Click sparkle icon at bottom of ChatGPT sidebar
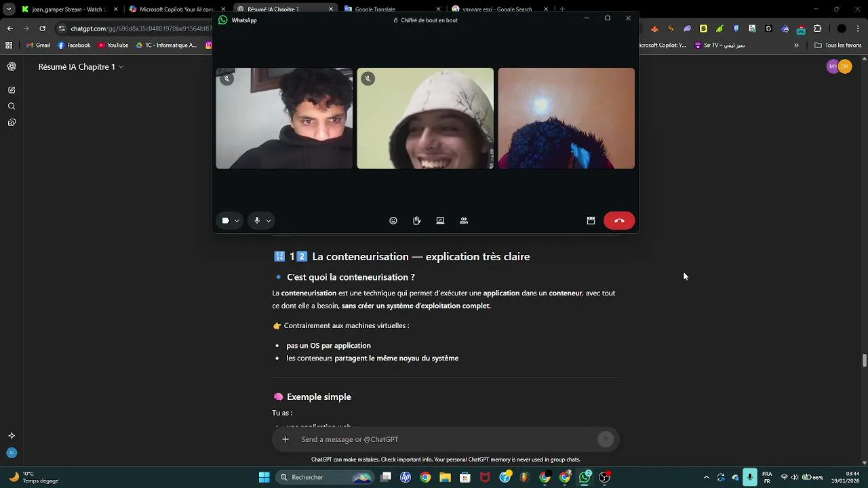 12,436
